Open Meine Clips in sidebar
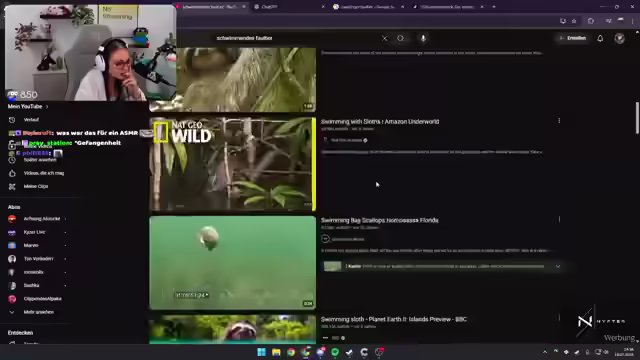 click(36, 186)
